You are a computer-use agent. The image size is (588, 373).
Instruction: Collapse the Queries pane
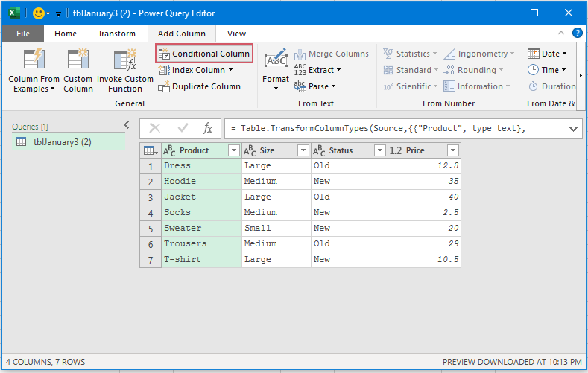tap(126, 125)
